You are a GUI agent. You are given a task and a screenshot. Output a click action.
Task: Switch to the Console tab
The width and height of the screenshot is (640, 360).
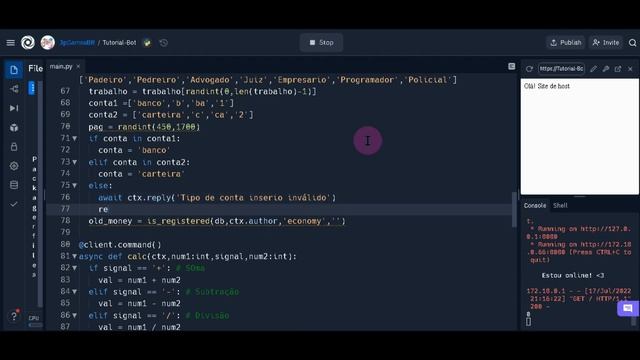tap(535, 206)
